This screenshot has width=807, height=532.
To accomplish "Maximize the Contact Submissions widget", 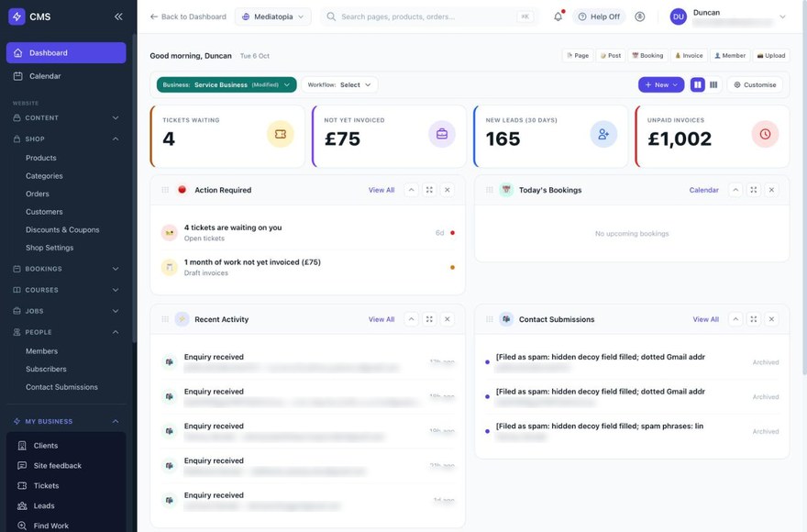I will tap(754, 319).
